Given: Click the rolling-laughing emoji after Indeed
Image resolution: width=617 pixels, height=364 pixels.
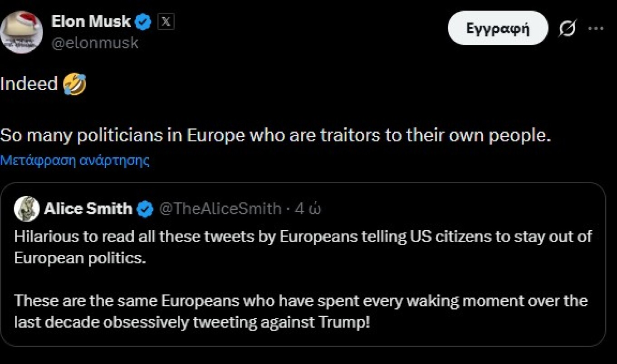Looking at the screenshot, I should [x=74, y=84].
